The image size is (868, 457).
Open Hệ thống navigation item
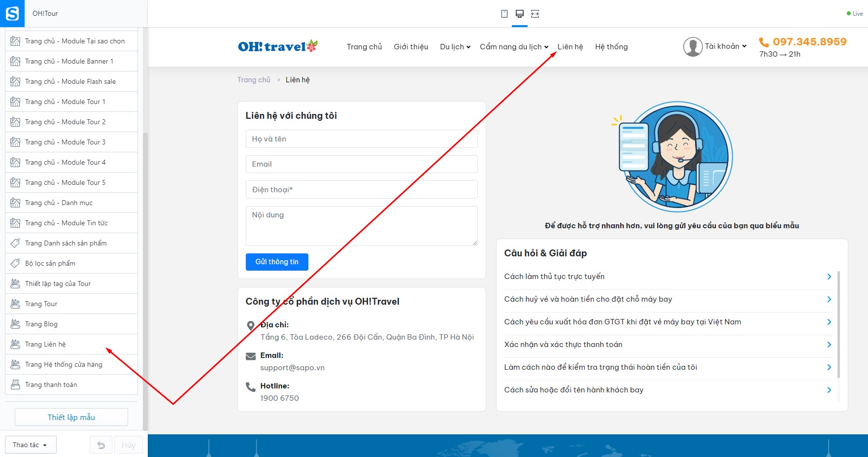pyautogui.click(x=611, y=47)
